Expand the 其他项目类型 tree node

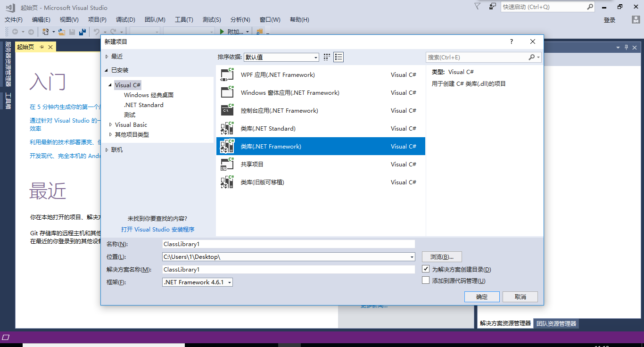(110, 135)
